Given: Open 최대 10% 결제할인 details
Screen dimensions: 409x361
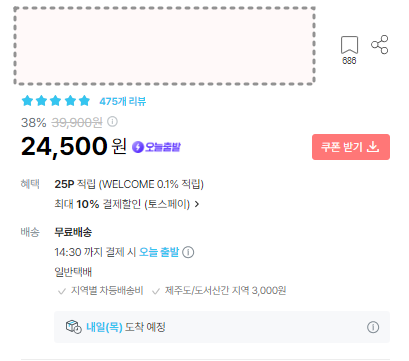Looking at the screenshot, I should [122, 204].
